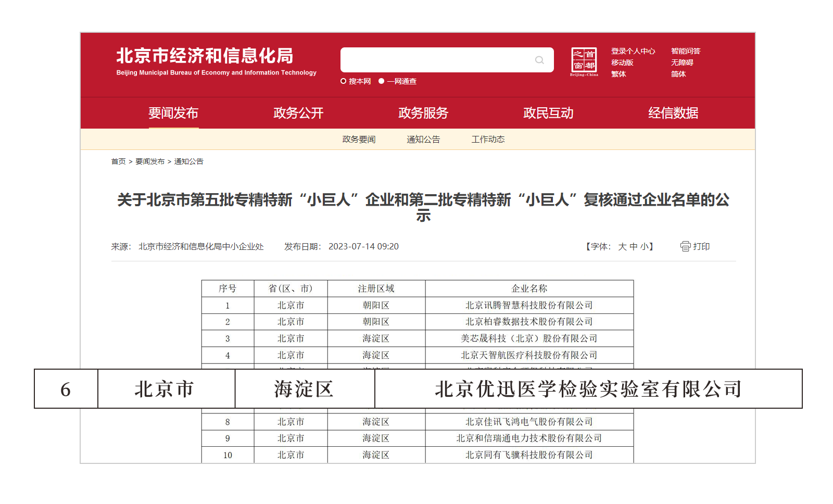Click 北京市经济和信息化局中小企业处 source text

coord(201,246)
